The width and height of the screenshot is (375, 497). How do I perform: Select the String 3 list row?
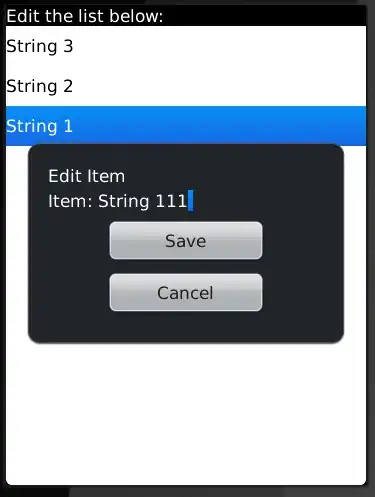(x=186, y=46)
